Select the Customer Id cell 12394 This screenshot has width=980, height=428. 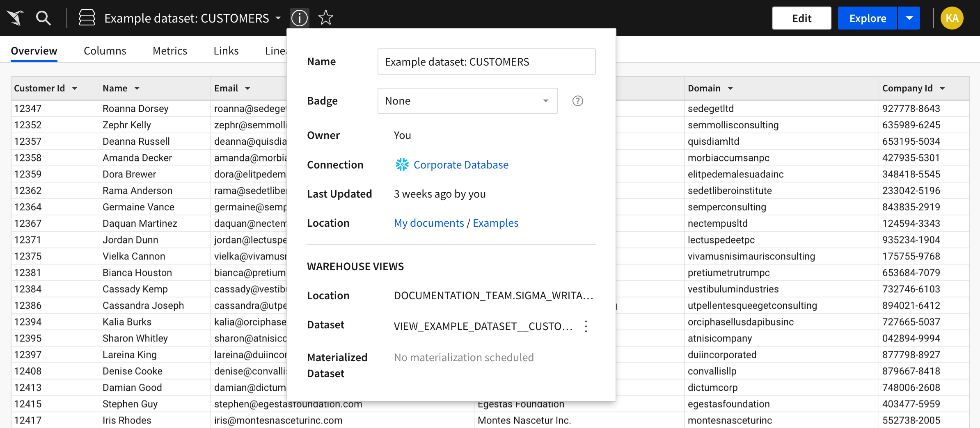point(55,322)
